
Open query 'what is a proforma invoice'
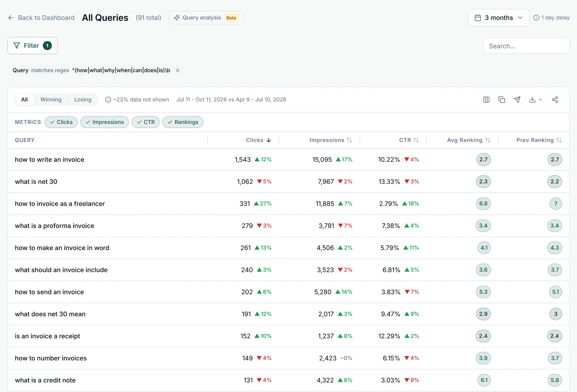pos(54,226)
